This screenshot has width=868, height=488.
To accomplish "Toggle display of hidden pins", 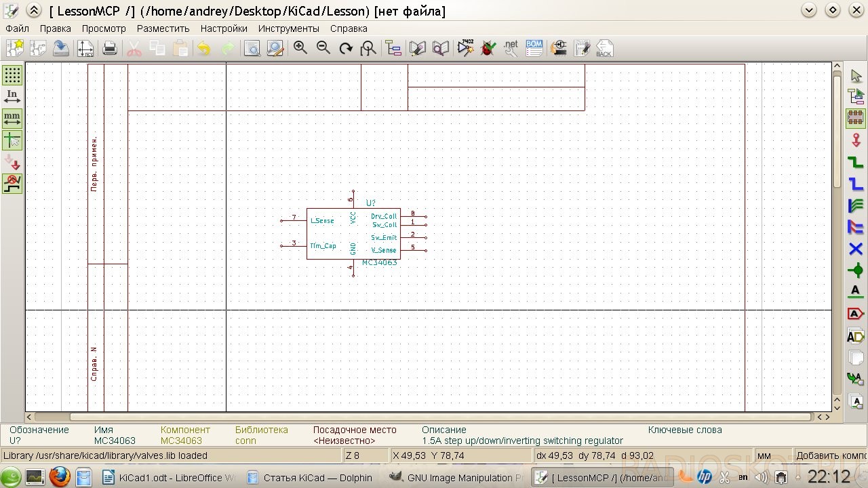I will [x=12, y=162].
